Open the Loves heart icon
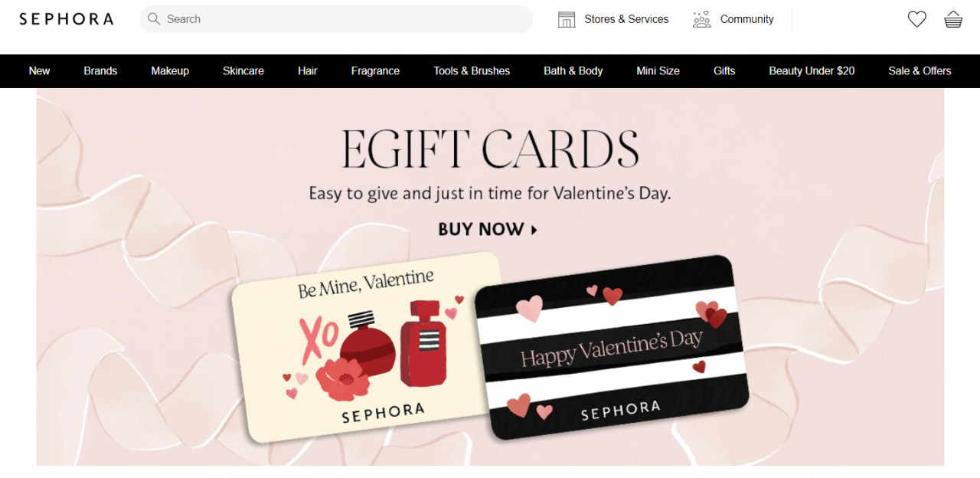The height and width of the screenshot is (478, 980). coord(916,19)
